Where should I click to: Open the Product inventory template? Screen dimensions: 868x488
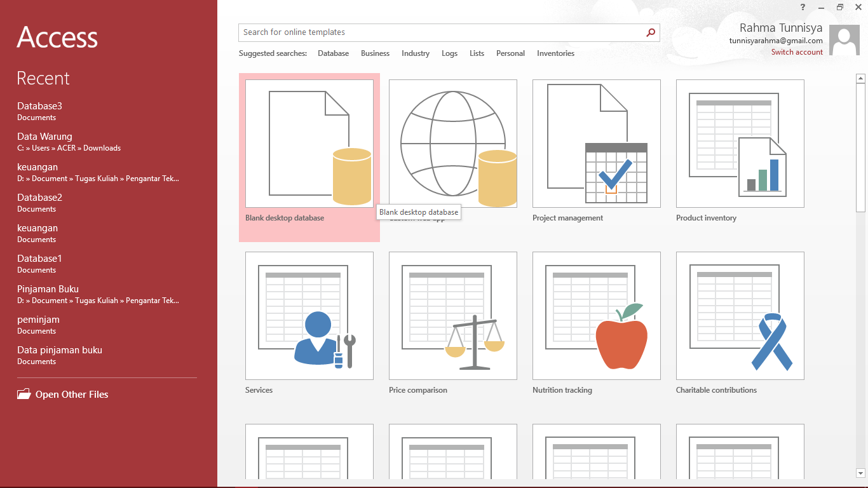click(740, 144)
